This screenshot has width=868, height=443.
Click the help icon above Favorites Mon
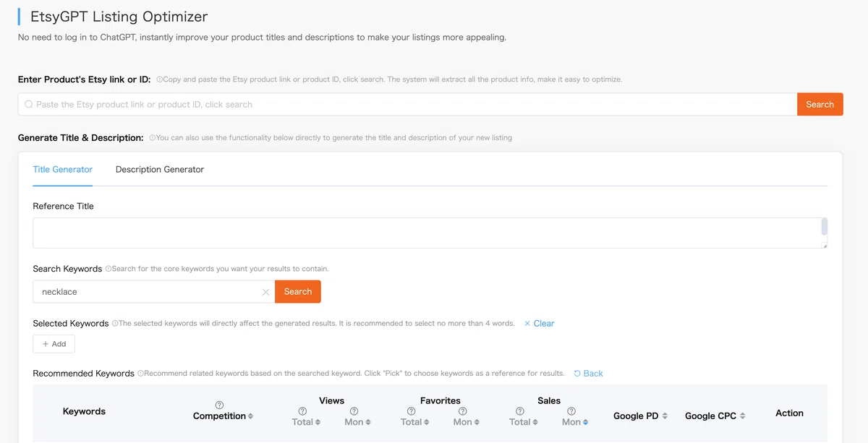click(462, 411)
